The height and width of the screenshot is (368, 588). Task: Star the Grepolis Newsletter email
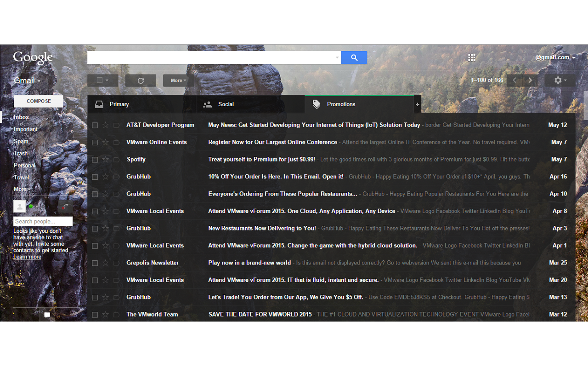(x=106, y=263)
